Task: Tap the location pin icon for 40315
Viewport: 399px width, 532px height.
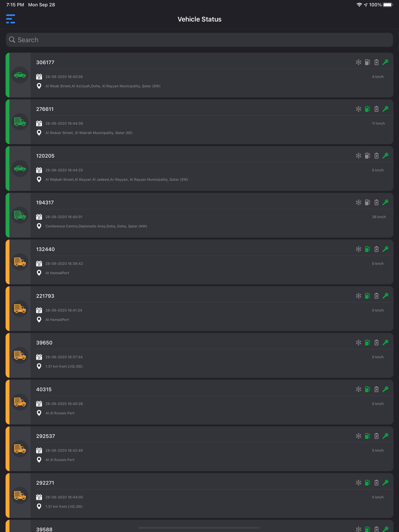Action: tap(39, 413)
